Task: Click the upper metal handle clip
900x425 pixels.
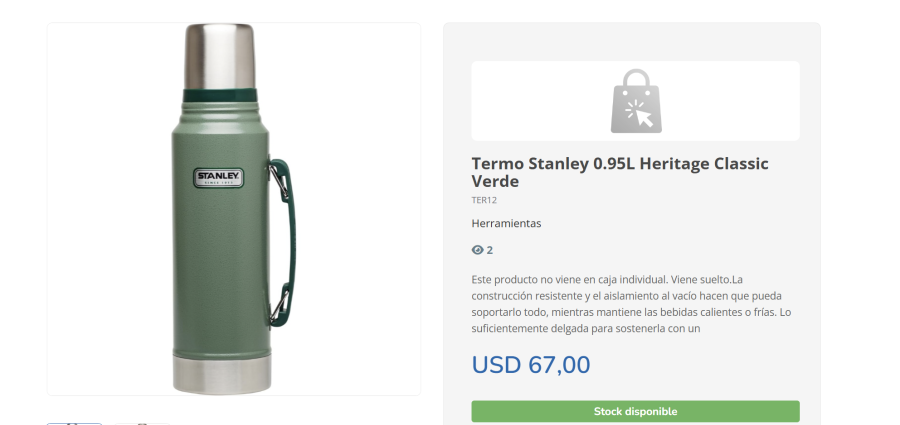Action: (x=273, y=177)
